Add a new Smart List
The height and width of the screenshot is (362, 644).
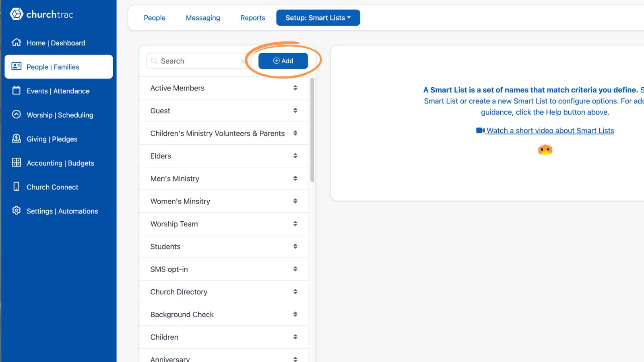283,61
